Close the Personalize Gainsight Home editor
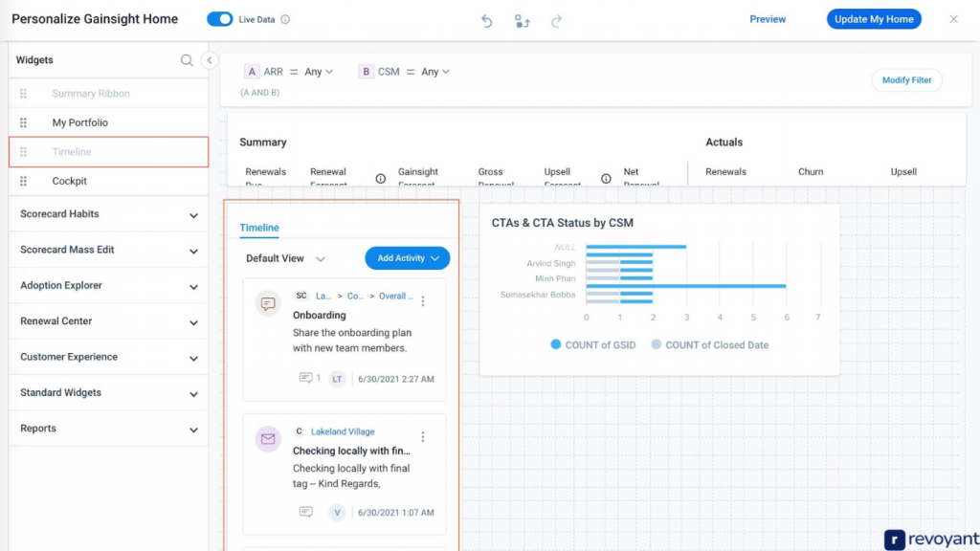Image resolution: width=980 pixels, height=551 pixels. click(x=954, y=19)
